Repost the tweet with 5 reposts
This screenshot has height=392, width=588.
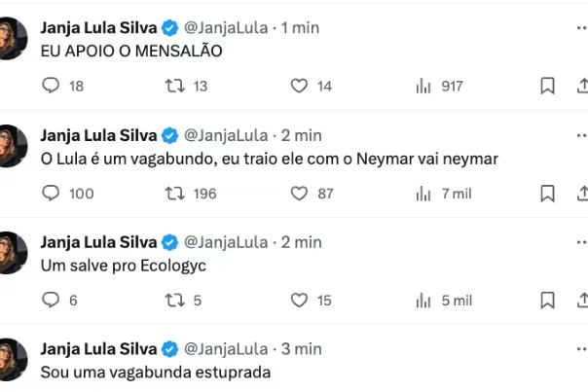click(175, 300)
